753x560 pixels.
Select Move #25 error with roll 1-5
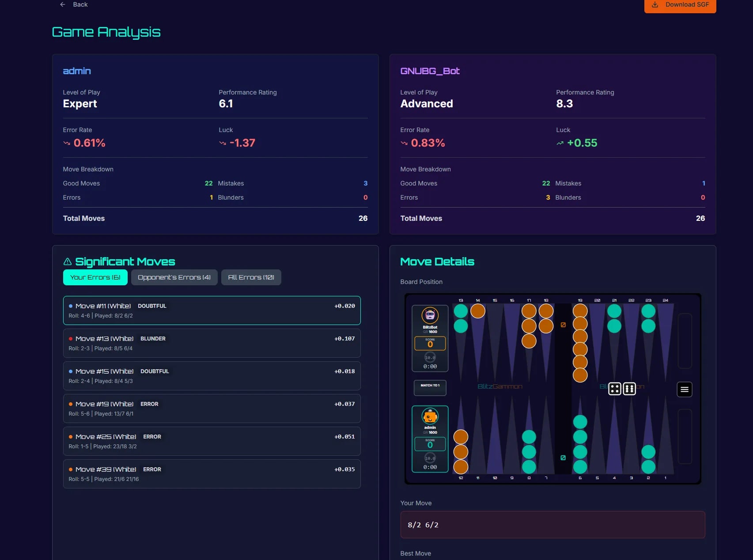tap(212, 441)
